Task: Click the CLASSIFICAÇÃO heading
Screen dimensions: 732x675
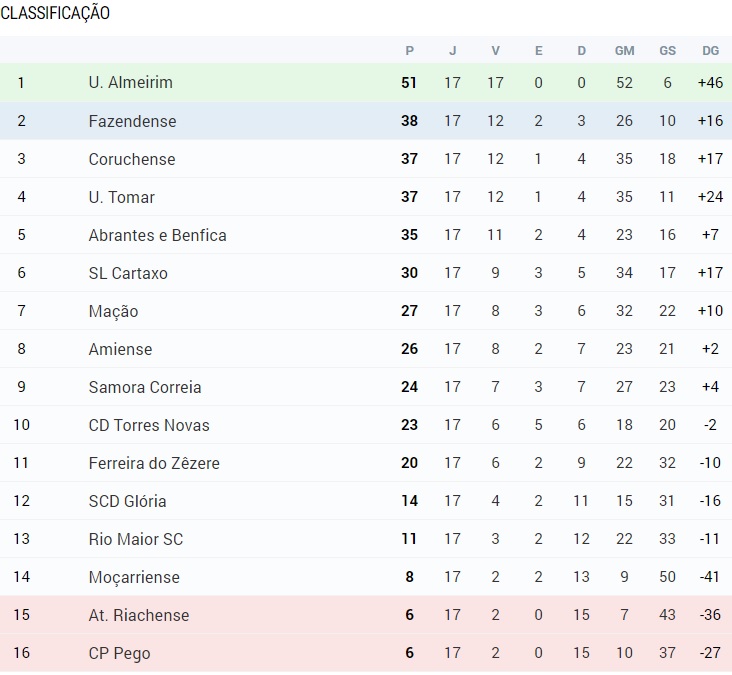Action: [55, 13]
